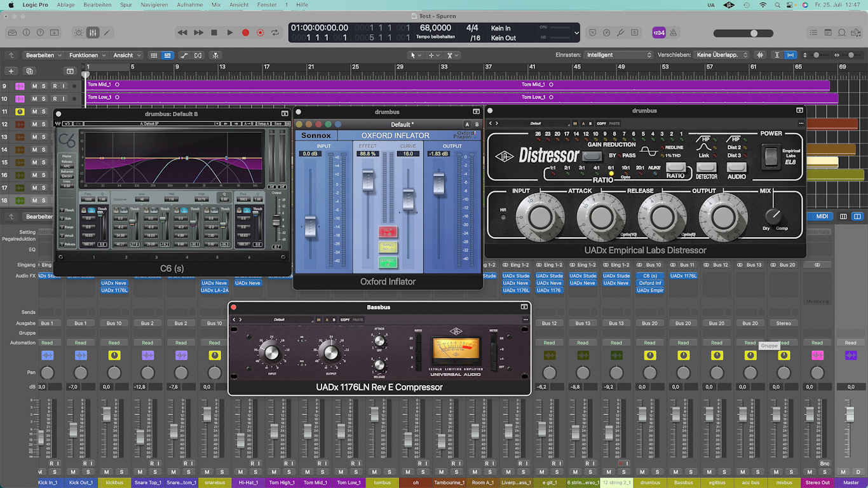
Task: Record-enable the Tom Mid_1 track
Action: (55, 86)
